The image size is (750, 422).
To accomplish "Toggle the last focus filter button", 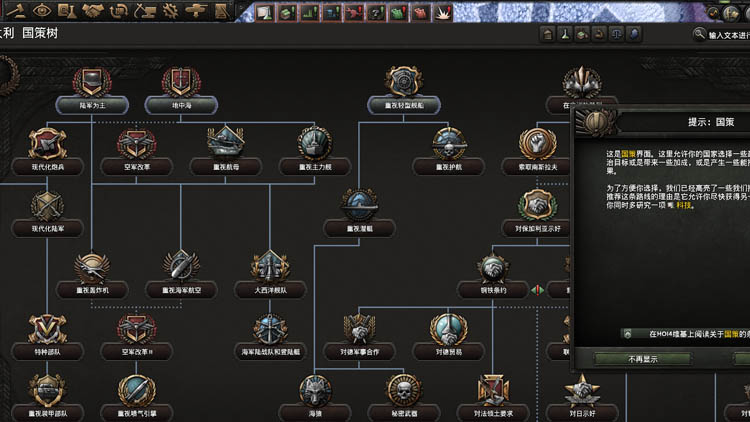I will point(633,34).
